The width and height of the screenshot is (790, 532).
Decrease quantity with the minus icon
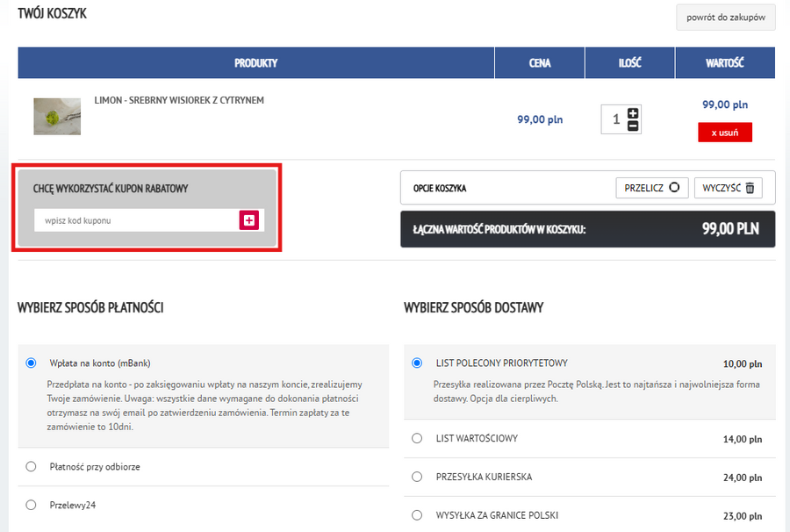(x=633, y=126)
